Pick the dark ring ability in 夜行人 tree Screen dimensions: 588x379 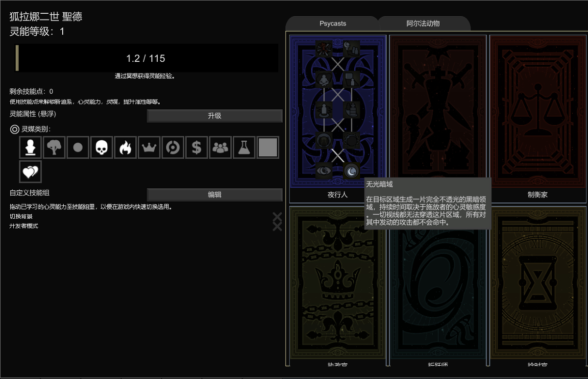pyautogui.click(x=323, y=140)
